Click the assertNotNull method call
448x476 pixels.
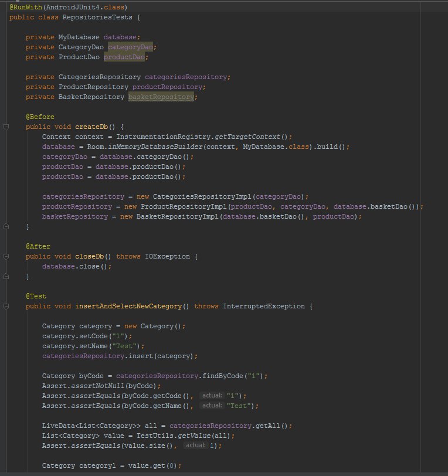pyautogui.click(x=97, y=386)
